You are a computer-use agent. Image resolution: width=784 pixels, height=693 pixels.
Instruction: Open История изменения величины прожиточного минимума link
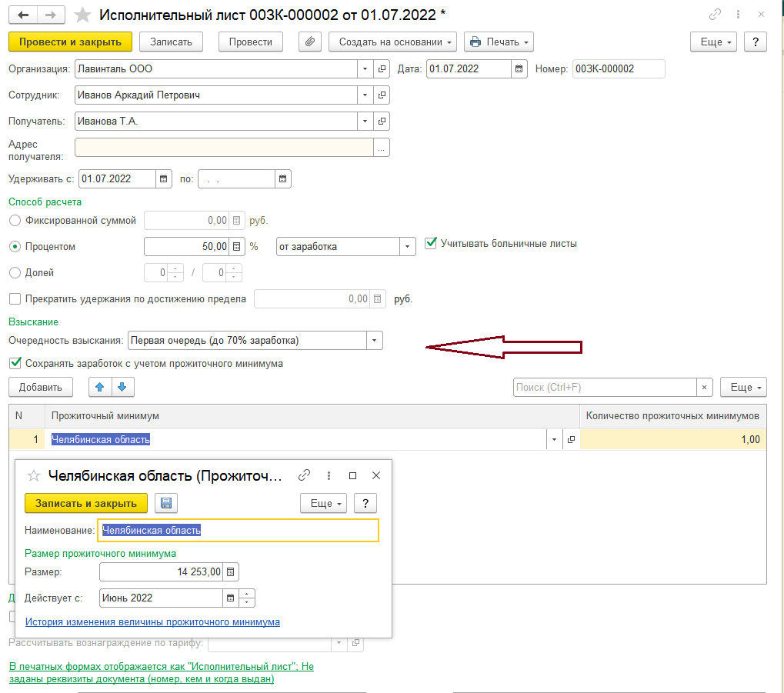point(152,621)
